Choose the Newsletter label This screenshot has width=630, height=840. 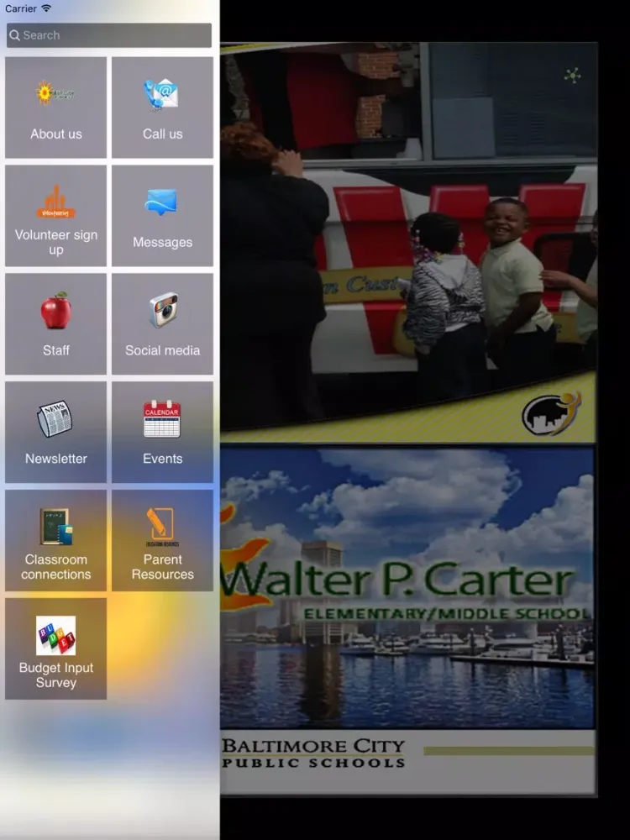tap(55, 459)
